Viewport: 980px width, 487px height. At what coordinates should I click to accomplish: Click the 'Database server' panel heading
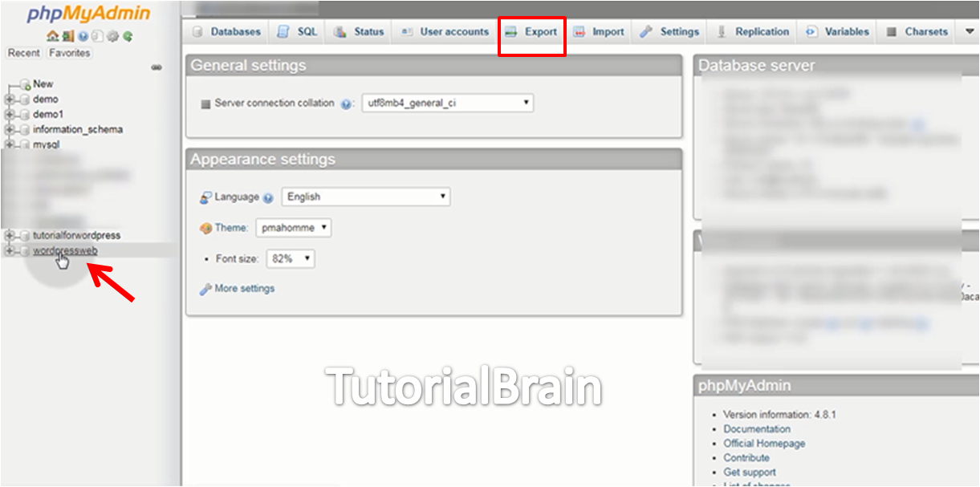(x=757, y=66)
